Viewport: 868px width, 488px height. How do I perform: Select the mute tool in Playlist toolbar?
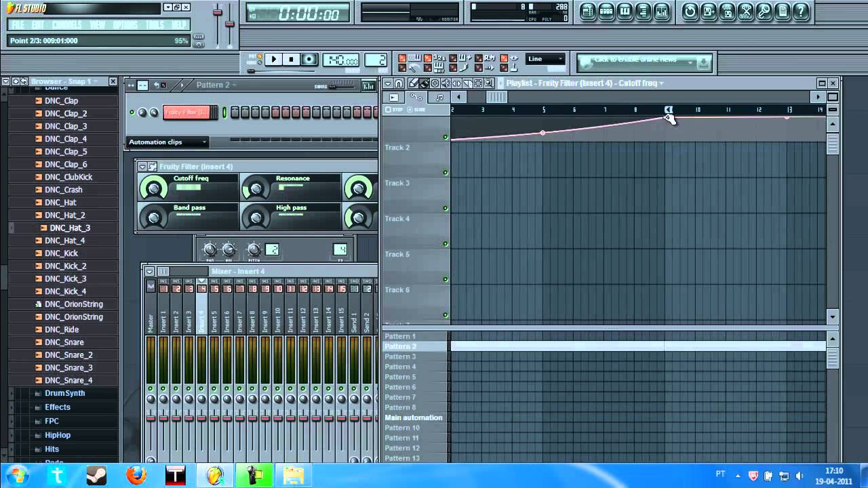point(446,83)
